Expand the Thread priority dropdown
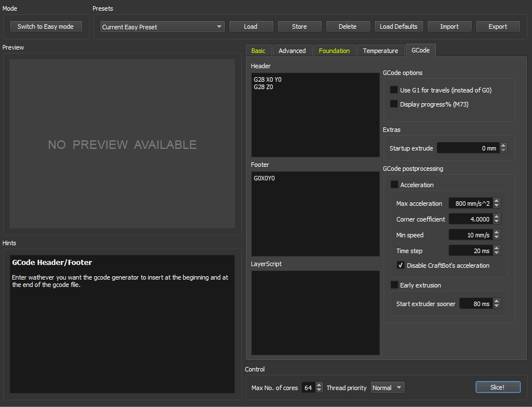Viewport: 532px width, 407px height. (x=387, y=388)
